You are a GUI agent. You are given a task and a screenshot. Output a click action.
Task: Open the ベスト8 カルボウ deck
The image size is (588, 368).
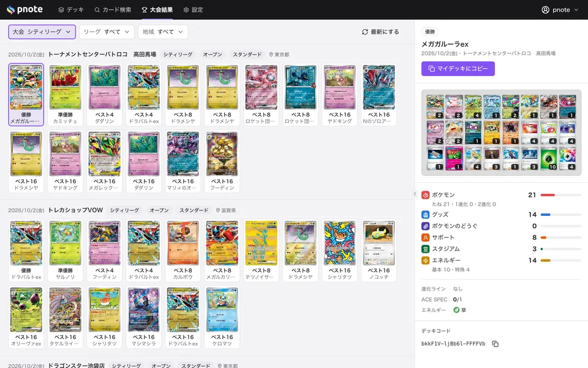[183, 250]
